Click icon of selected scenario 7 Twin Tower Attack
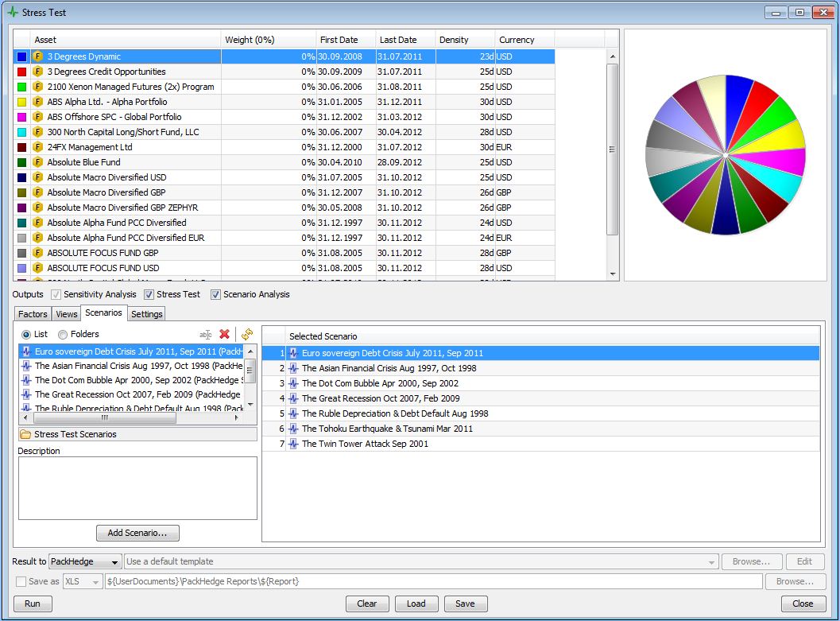 293,444
